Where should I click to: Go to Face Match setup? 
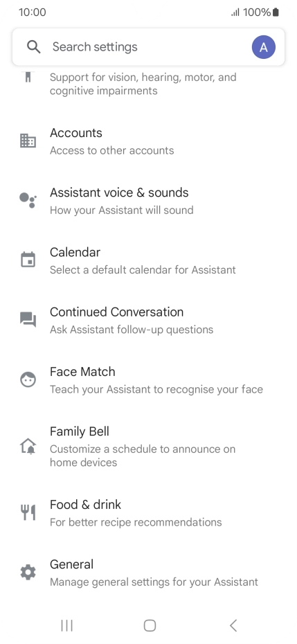click(148, 379)
